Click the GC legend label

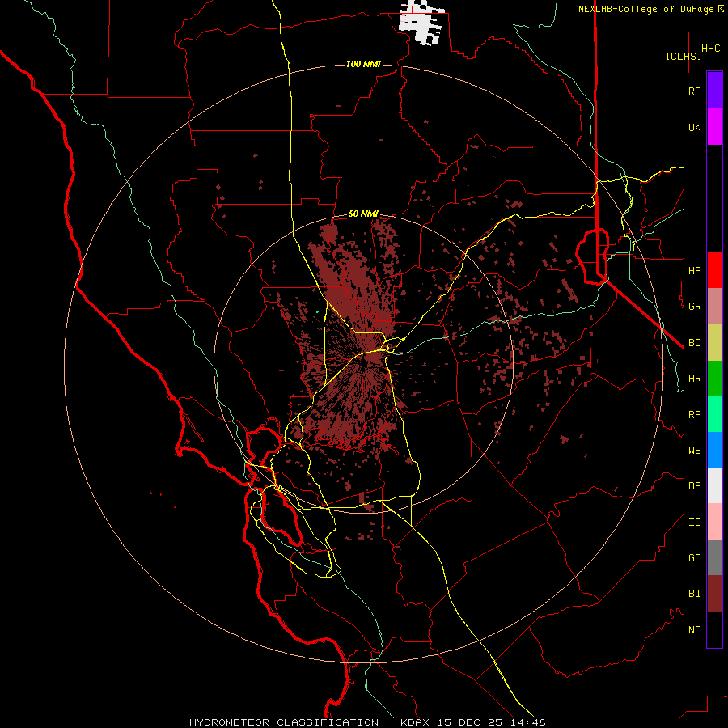(694, 557)
